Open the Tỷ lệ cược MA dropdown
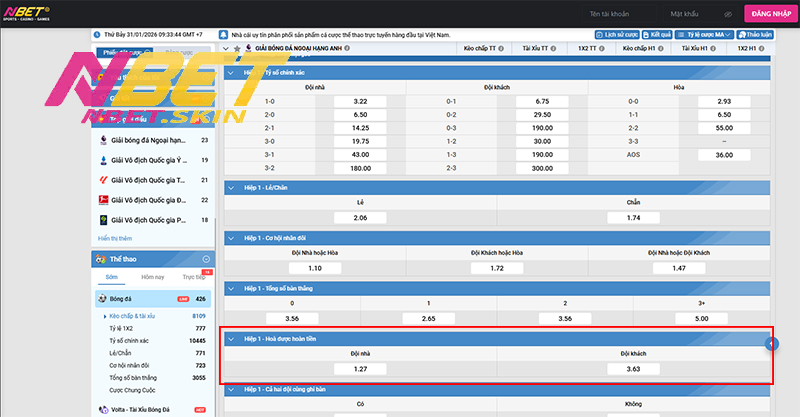Viewport: 800px width, 417px height. 707,33
